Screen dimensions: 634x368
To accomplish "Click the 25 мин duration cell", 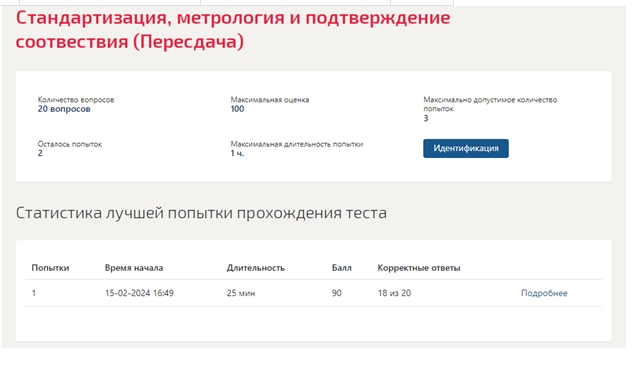I will point(241,293).
